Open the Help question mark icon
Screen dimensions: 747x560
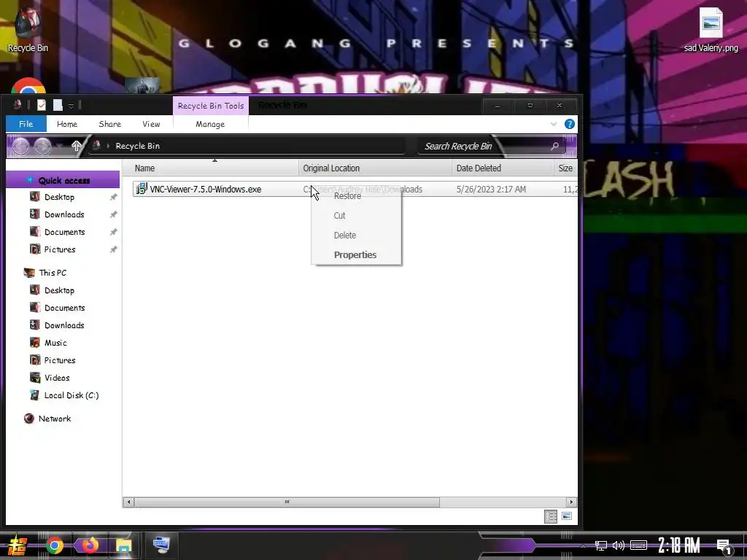tap(569, 124)
